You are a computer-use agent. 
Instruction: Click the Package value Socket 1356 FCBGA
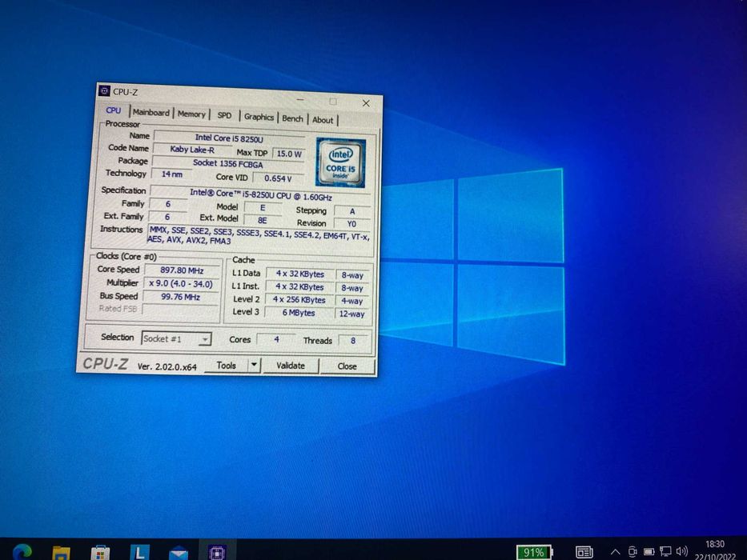click(x=227, y=163)
